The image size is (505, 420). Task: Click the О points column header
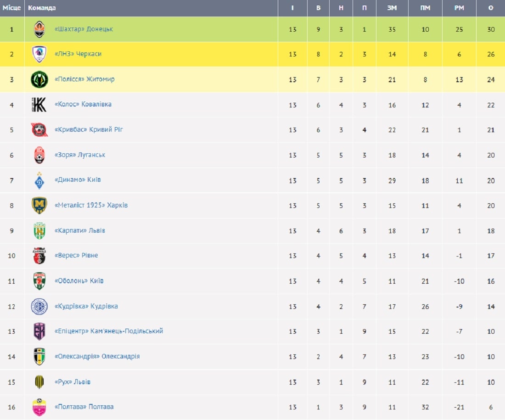click(491, 8)
